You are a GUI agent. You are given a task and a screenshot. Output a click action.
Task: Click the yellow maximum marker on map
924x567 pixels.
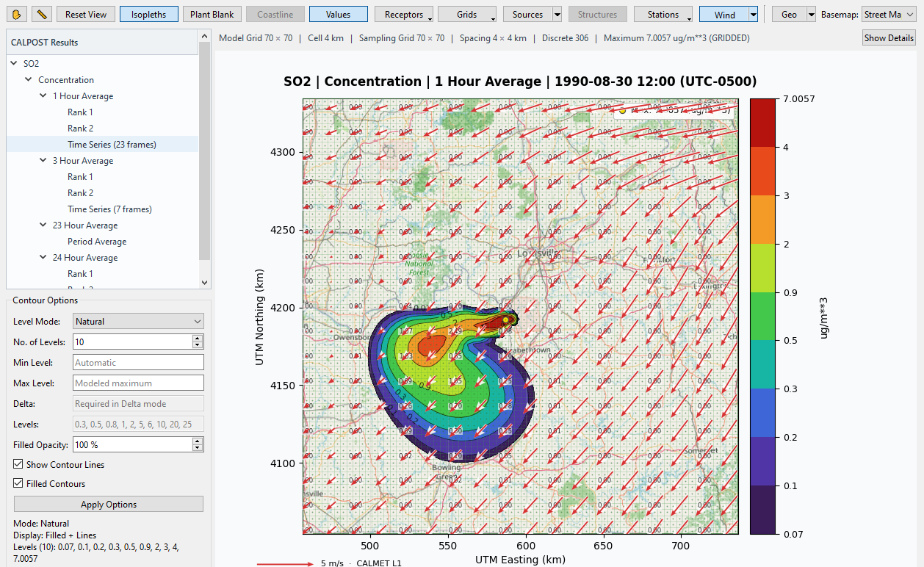[x=505, y=319]
